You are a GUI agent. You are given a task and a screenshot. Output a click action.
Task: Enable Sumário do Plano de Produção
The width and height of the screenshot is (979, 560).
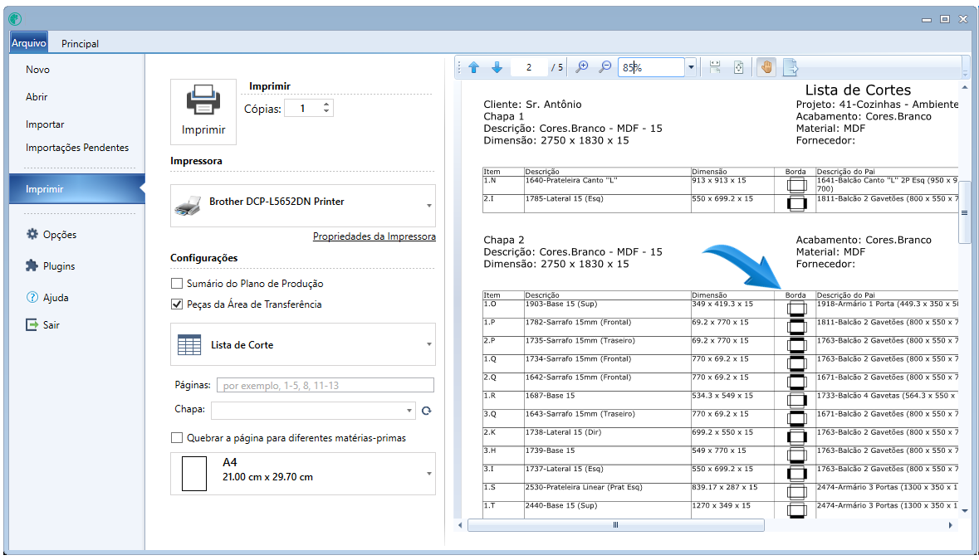tap(177, 283)
